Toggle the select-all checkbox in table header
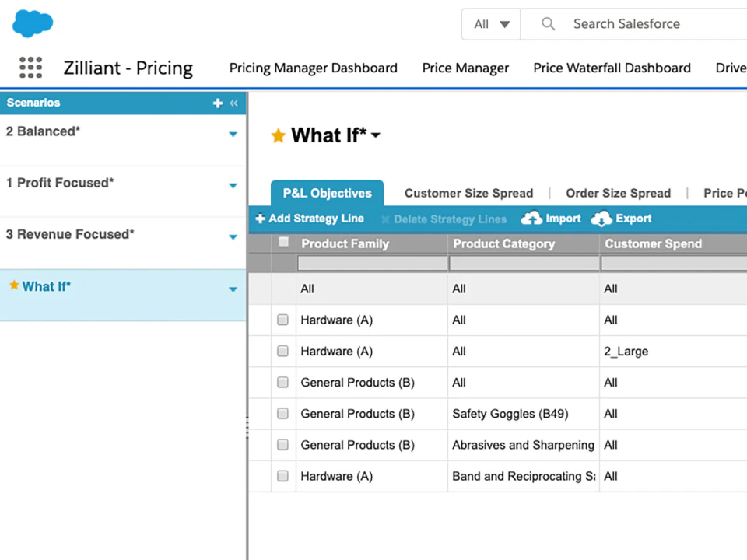 [x=283, y=242]
